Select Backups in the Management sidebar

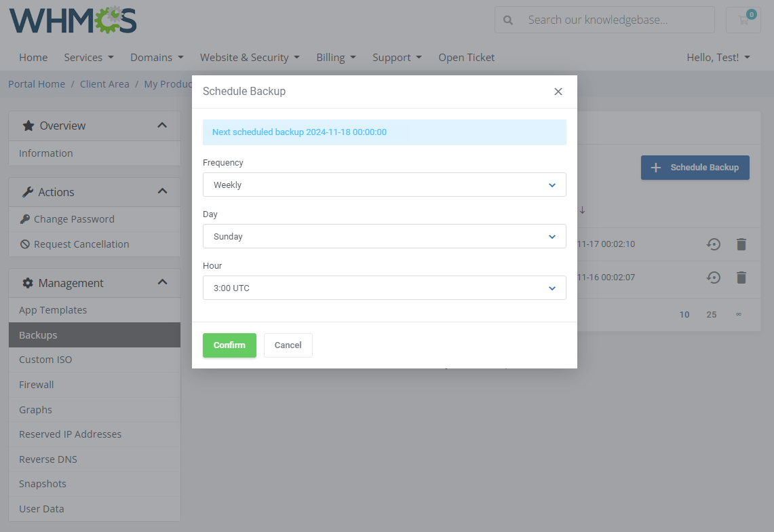(x=94, y=335)
